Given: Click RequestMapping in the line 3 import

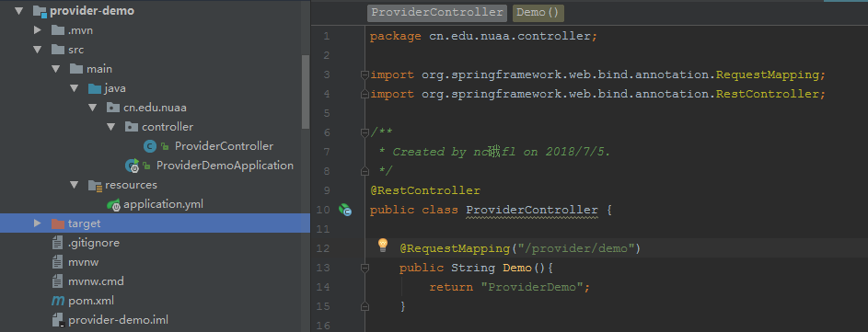Looking at the screenshot, I should tap(768, 74).
